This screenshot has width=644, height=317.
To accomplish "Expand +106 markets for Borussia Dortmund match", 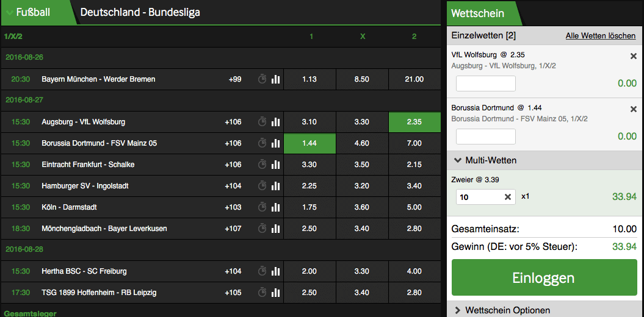I will tap(233, 143).
